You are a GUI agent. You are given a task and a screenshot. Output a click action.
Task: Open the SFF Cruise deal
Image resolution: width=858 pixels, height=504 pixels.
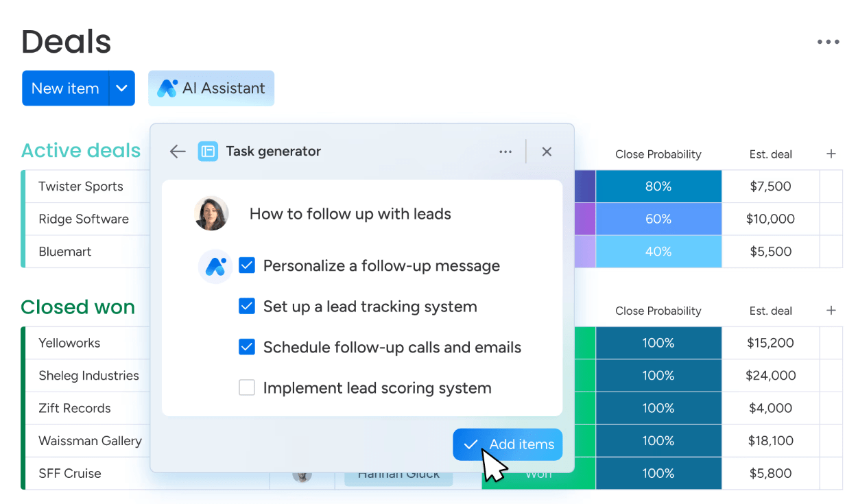coord(70,473)
